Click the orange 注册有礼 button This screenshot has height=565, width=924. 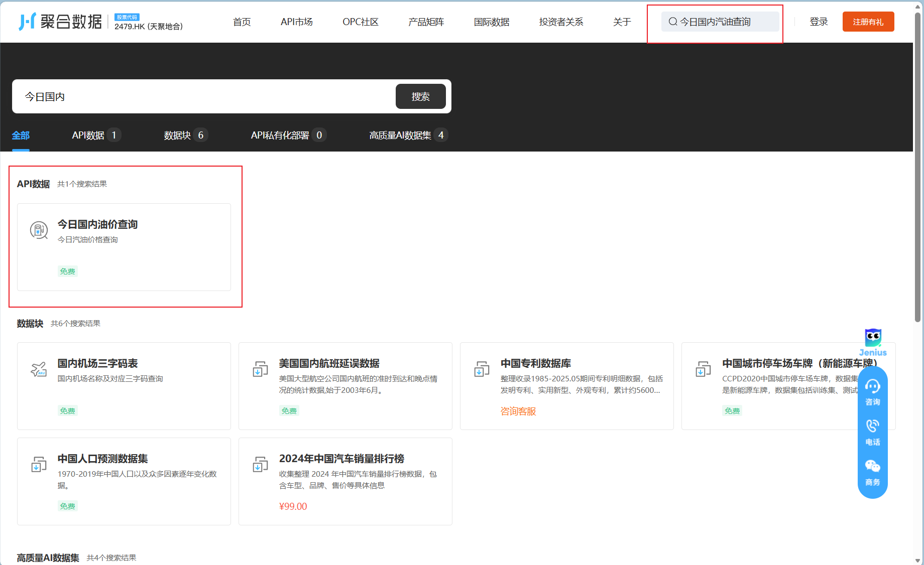click(868, 22)
